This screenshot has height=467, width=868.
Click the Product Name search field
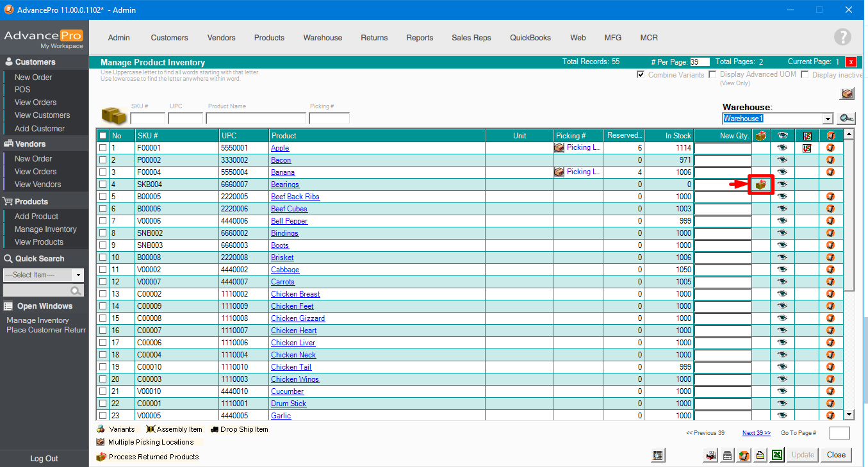(256, 119)
